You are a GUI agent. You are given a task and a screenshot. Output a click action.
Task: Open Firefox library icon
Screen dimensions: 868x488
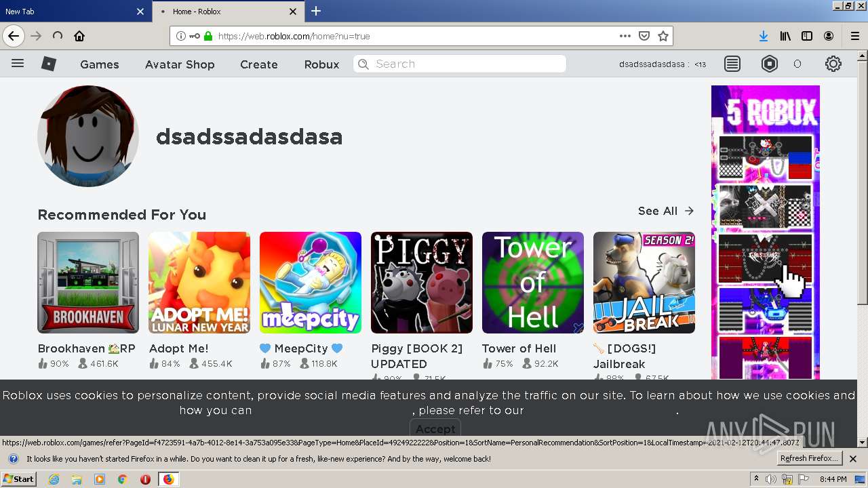pyautogui.click(x=785, y=36)
